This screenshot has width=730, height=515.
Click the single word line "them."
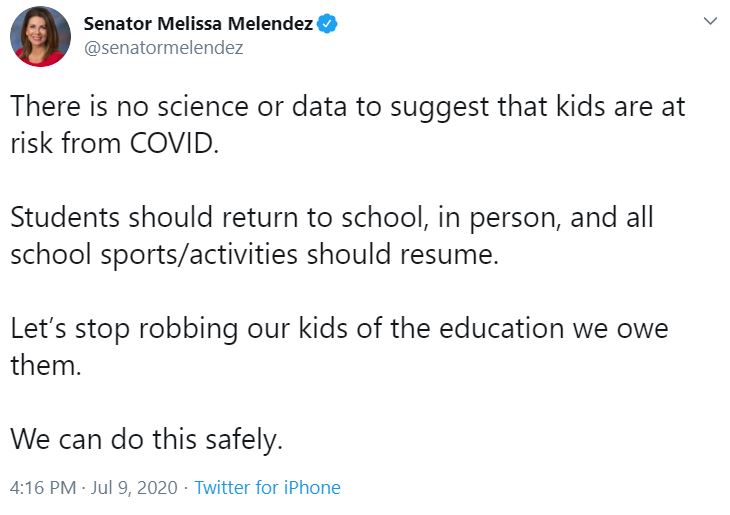(x=45, y=364)
